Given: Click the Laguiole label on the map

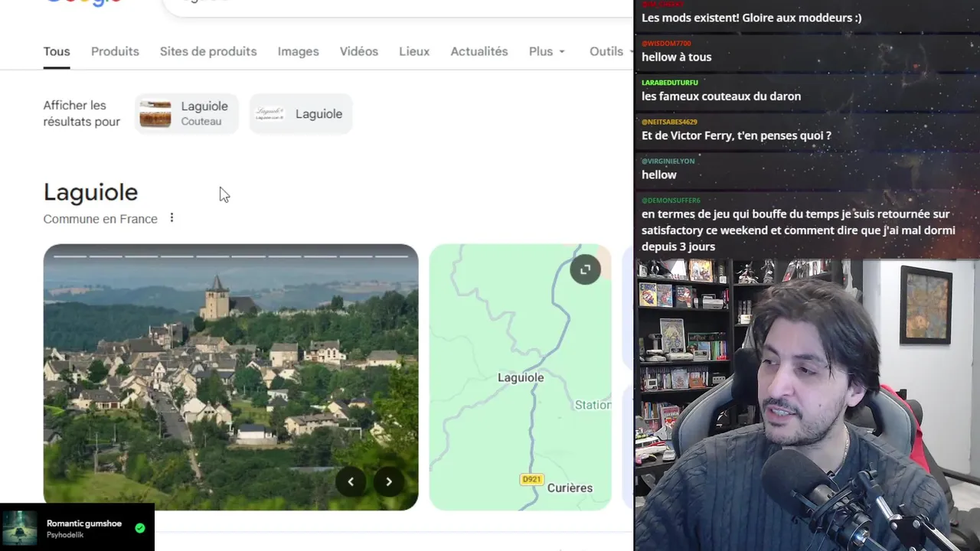Looking at the screenshot, I should point(521,377).
